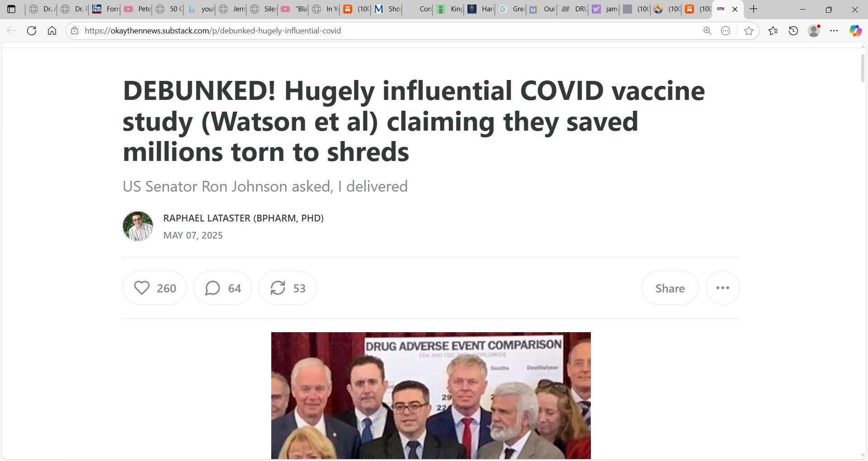Image resolution: width=868 pixels, height=461 pixels.
Task: Open comments via the speech bubble icon
Action: click(222, 288)
